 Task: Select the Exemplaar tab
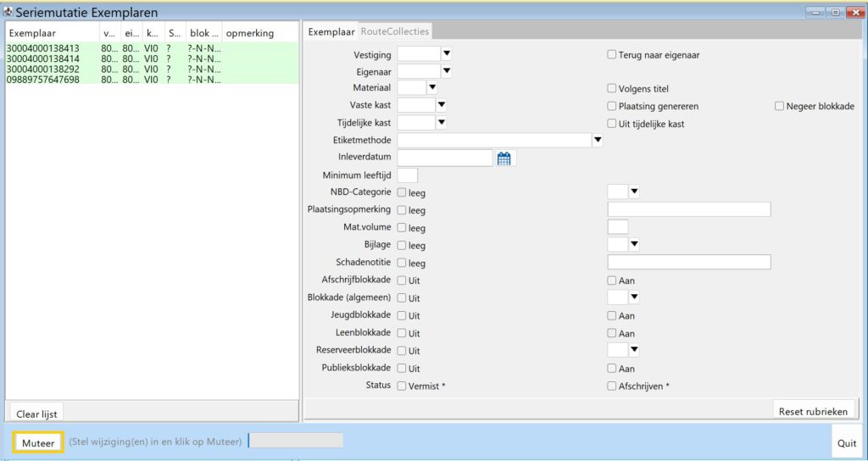pyautogui.click(x=331, y=31)
